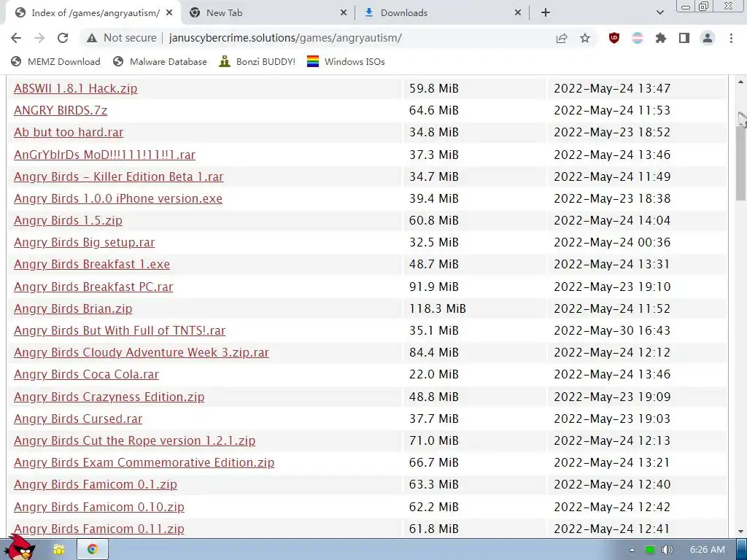Close the Downloads tab
Screen dimensions: 747x560
tap(518, 13)
